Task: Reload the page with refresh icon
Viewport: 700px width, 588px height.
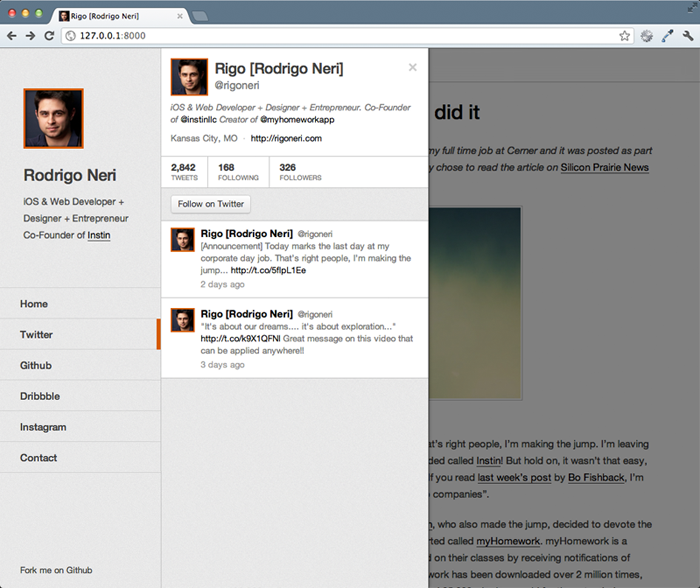Action: tap(49, 36)
